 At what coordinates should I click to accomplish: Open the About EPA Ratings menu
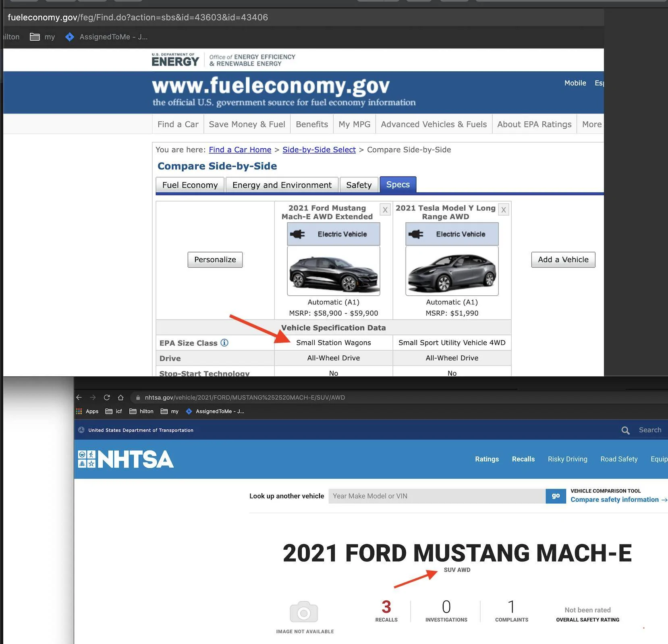click(x=534, y=124)
